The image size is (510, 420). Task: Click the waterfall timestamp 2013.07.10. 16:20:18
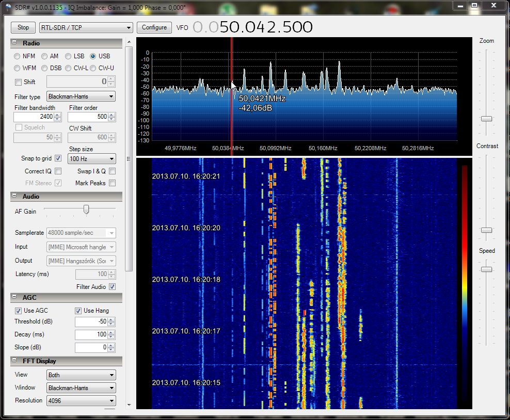pyautogui.click(x=186, y=280)
